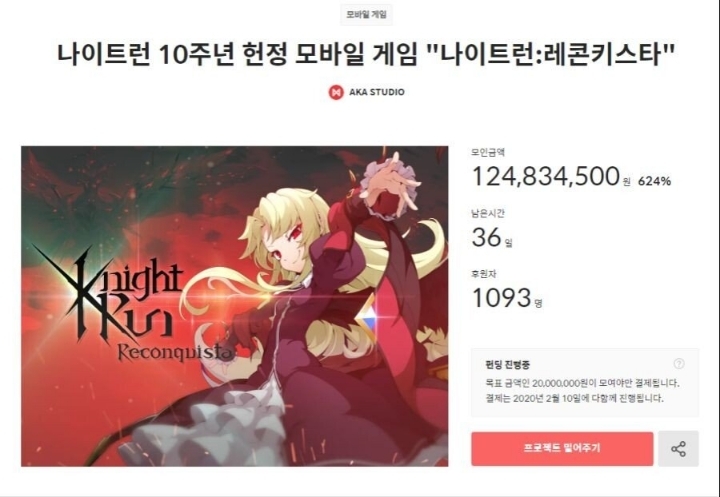Open the help question mark icon

(679, 364)
